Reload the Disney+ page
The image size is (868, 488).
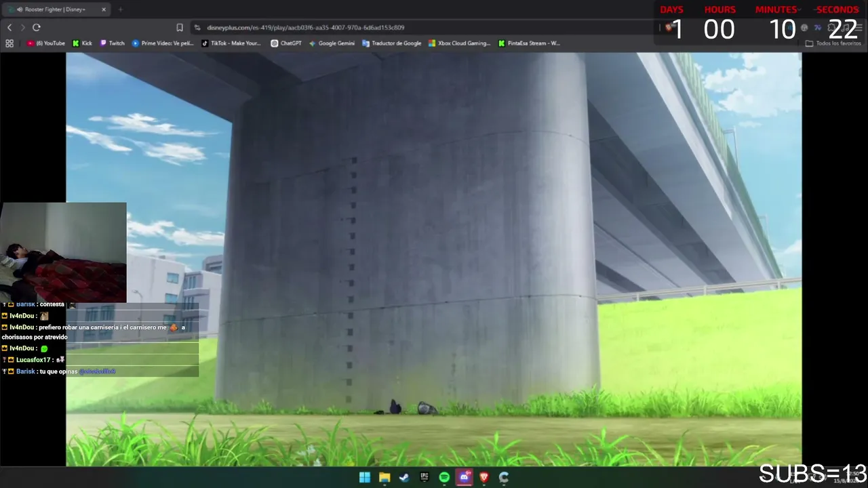coord(37,27)
